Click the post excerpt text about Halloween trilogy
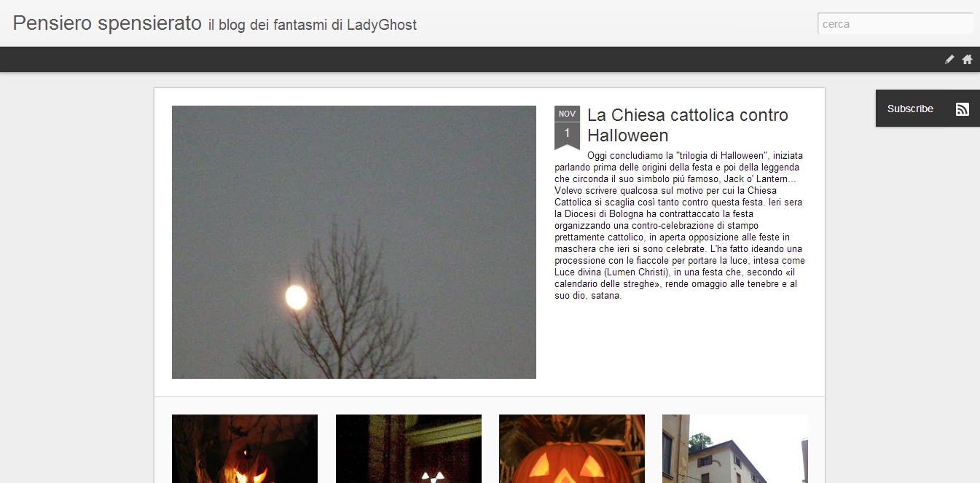Image resolution: width=980 pixels, height=483 pixels. click(680, 226)
